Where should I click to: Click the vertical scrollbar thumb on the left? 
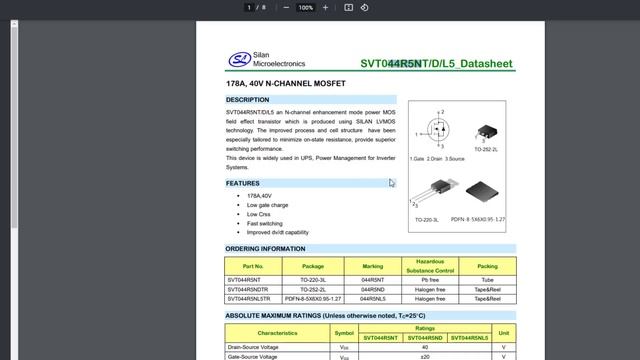pyautogui.click(x=14, y=127)
